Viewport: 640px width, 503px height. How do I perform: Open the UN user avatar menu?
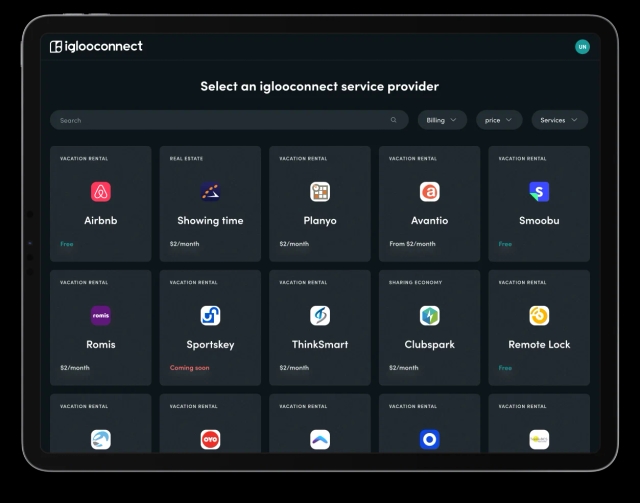(x=582, y=47)
